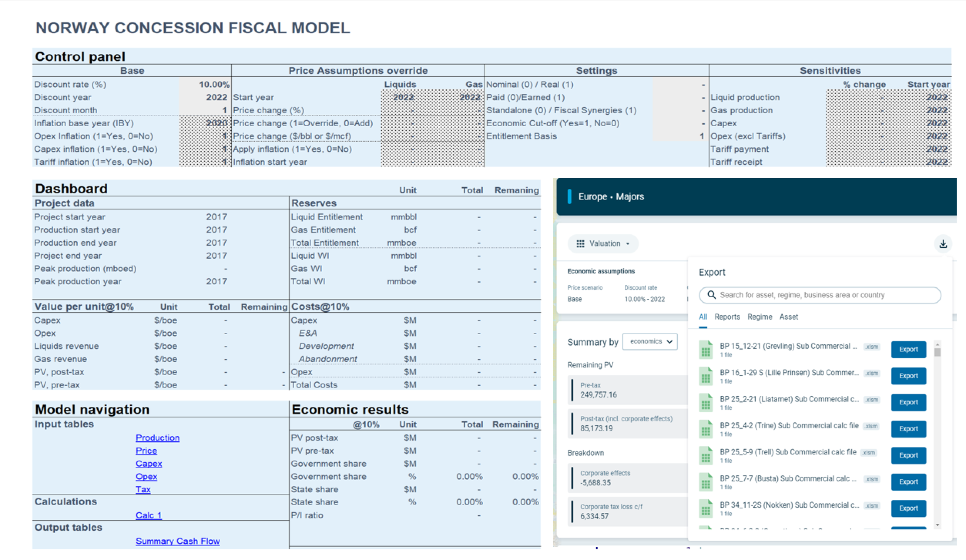Click the spreadsheet file icon for BP 15_12-21 (Grevling)
This screenshot has height=560, width=966.
tap(705, 349)
